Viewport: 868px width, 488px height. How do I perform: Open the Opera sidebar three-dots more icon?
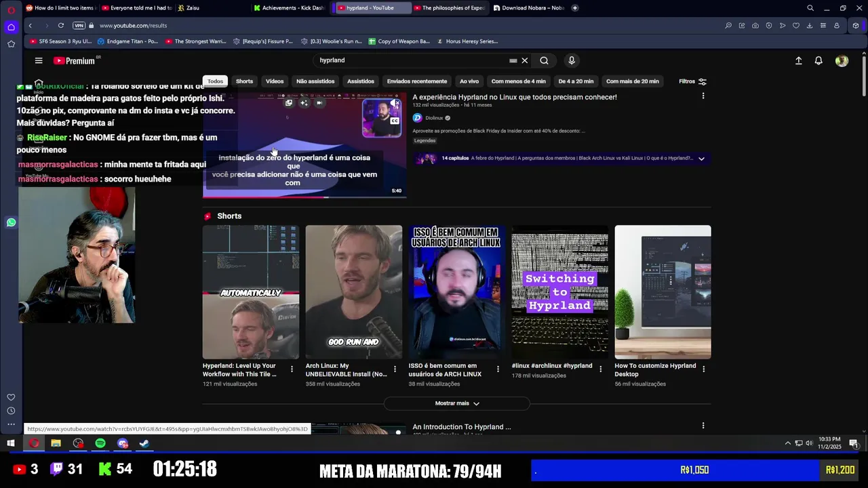pyautogui.click(x=11, y=424)
